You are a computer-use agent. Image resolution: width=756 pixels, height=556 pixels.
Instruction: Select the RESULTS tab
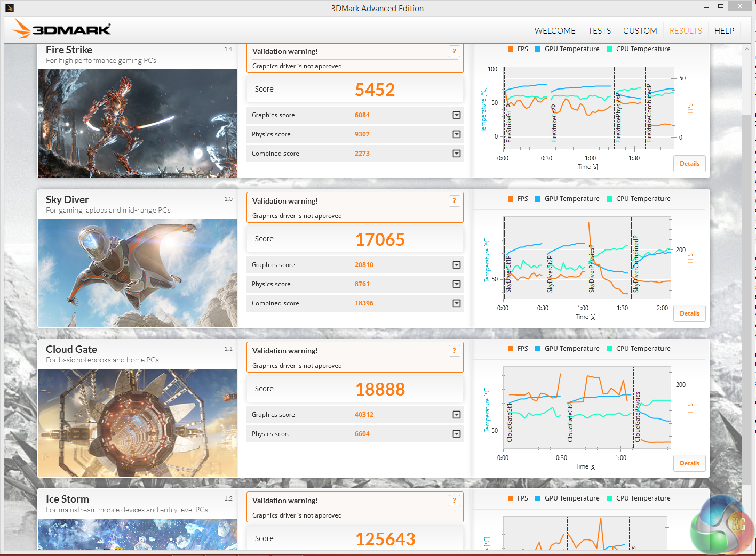click(x=686, y=31)
